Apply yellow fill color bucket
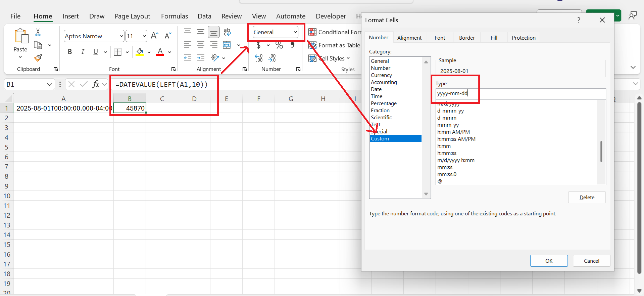644x296 pixels. pos(140,52)
